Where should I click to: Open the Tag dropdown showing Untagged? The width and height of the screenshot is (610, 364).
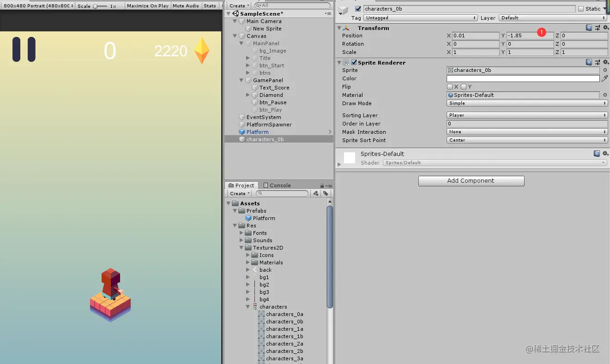click(421, 18)
